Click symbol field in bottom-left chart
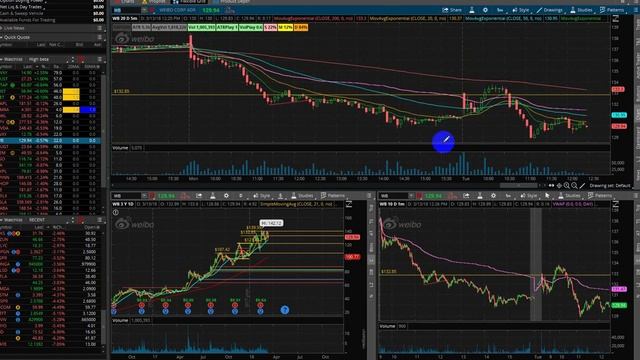The image size is (640, 360). pos(126,196)
